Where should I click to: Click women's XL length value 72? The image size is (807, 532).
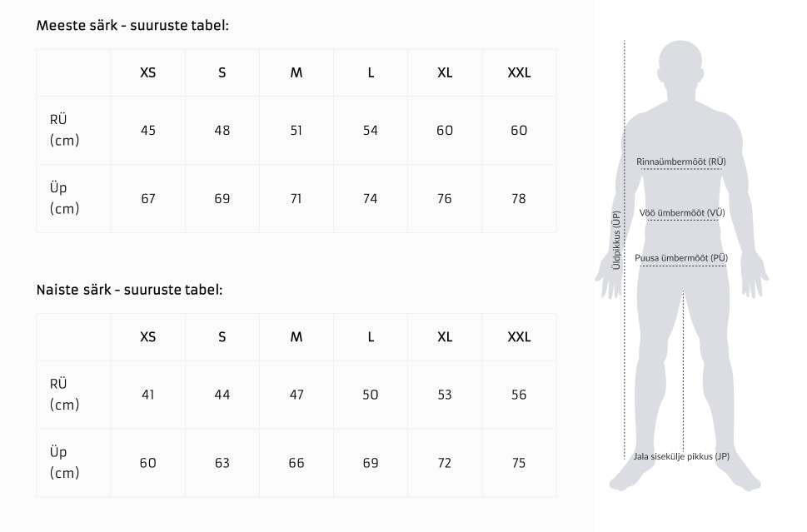point(445,463)
